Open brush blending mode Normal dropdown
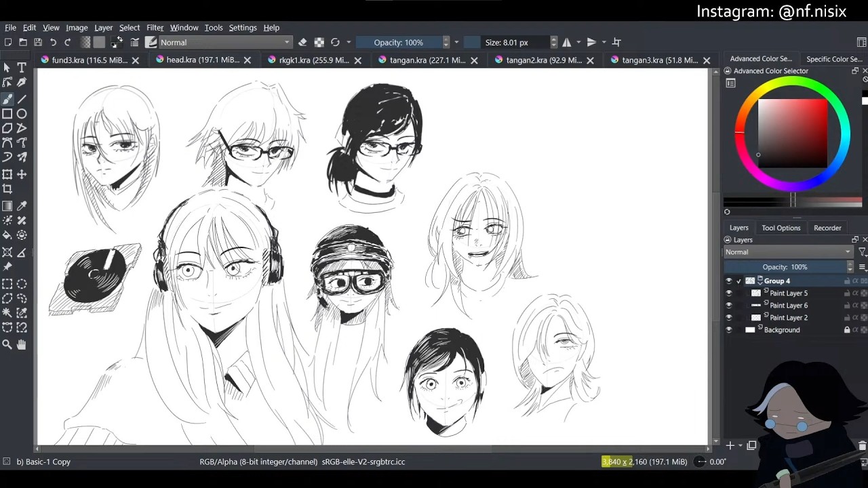This screenshot has width=868, height=488. (x=225, y=42)
